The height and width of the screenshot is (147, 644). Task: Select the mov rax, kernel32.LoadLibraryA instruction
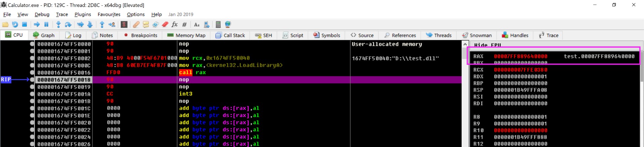point(231,65)
